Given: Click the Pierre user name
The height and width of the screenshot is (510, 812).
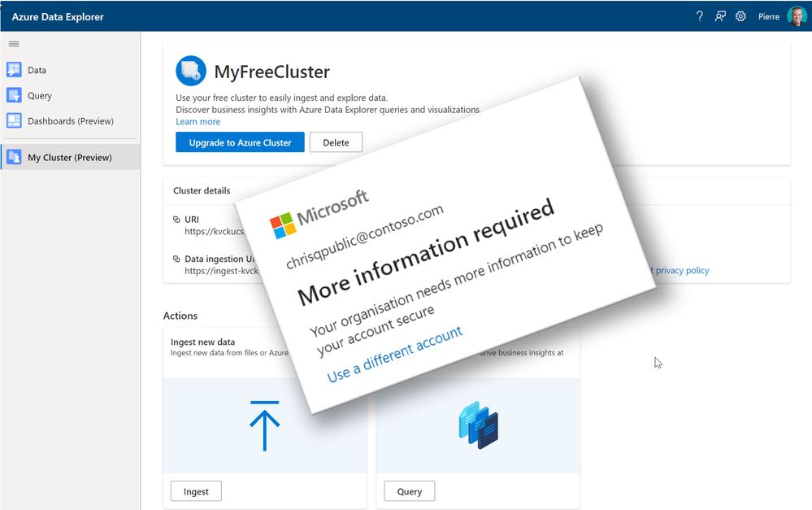Looking at the screenshot, I should [768, 16].
